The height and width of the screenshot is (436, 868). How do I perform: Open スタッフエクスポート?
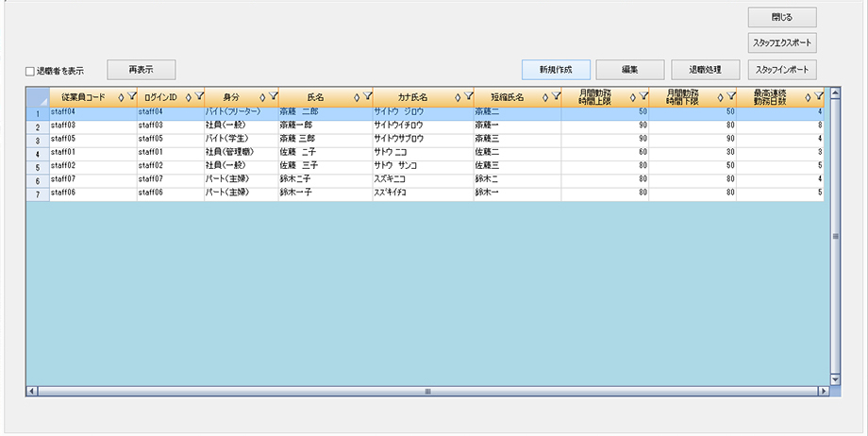point(782,43)
